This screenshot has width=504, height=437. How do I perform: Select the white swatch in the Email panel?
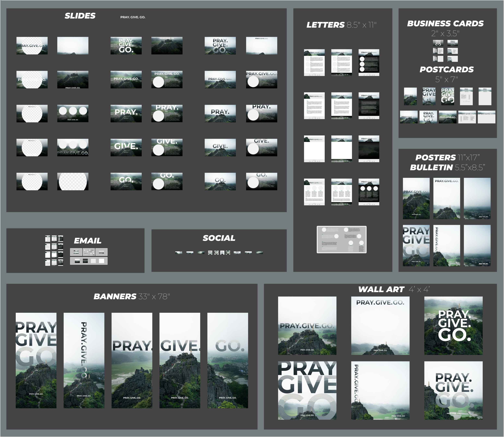coord(102,261)
